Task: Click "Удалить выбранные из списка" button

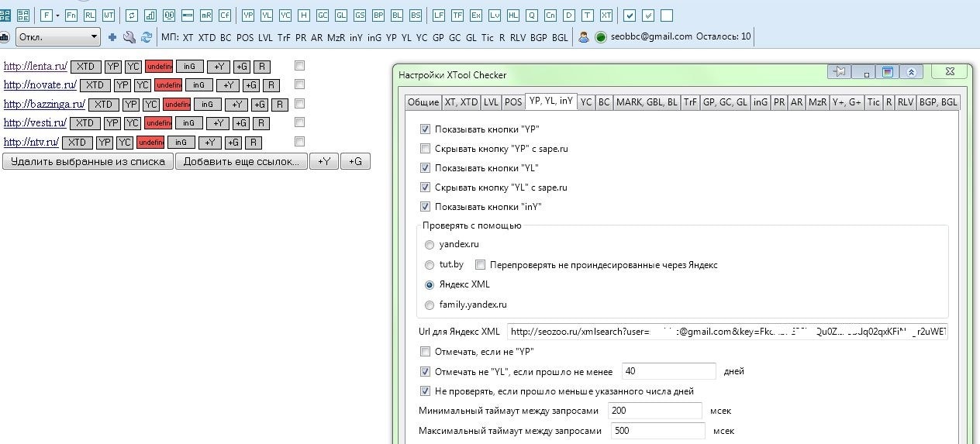Action: click(88, 161)
